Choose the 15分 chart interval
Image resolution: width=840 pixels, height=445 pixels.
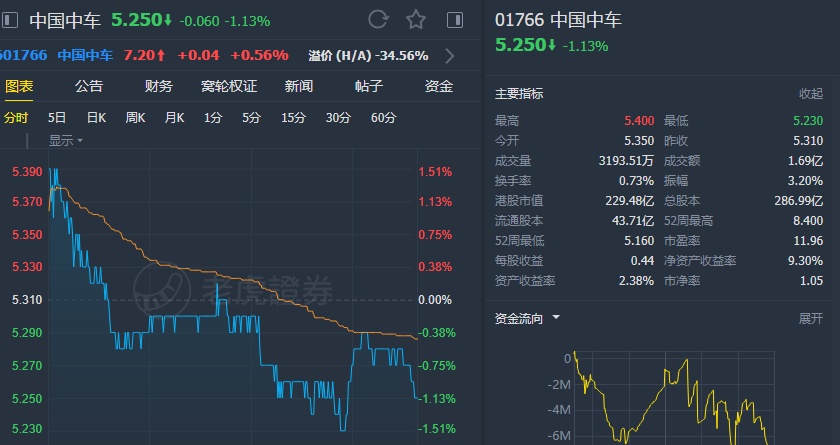click(x=293, y=118)
